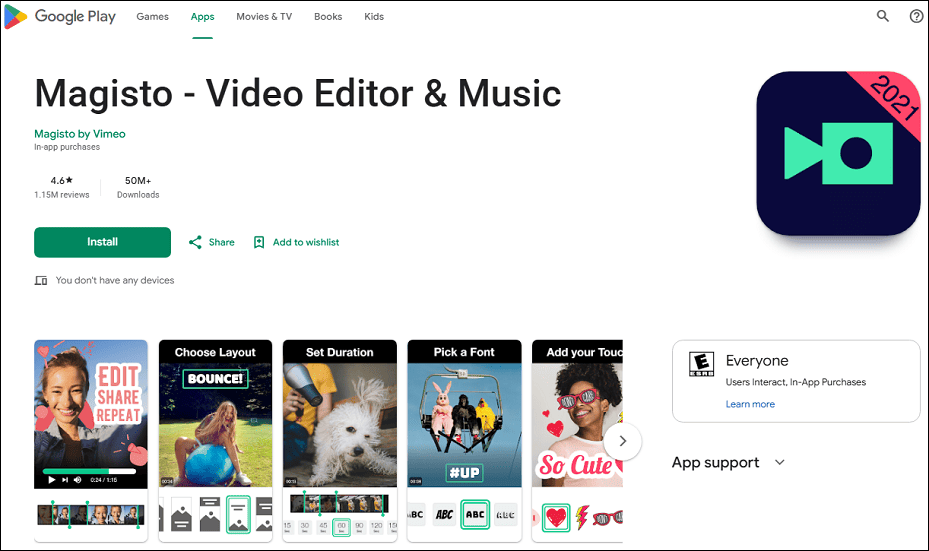Click the Everyone rating title

pos(757,361)
